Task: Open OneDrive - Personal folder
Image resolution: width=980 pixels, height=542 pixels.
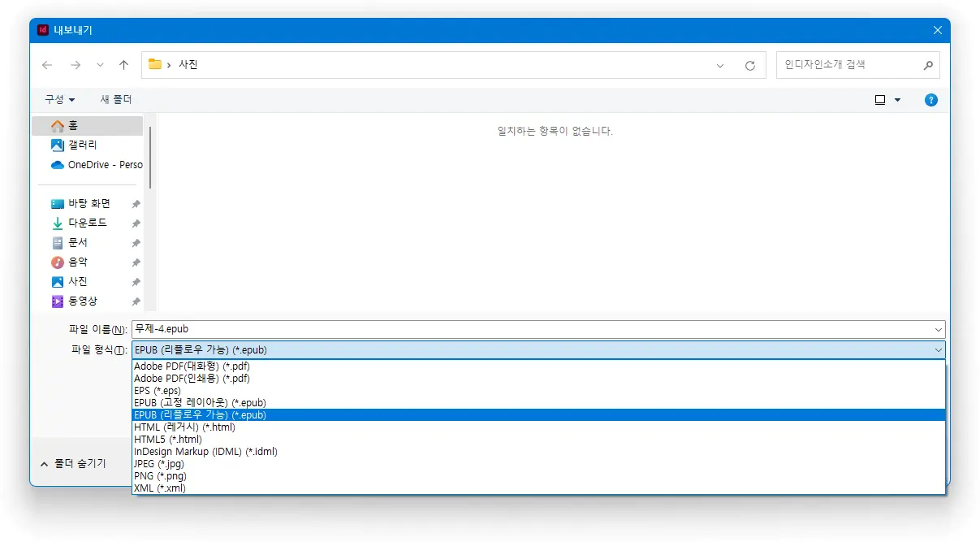Action: tap(97, 166)
